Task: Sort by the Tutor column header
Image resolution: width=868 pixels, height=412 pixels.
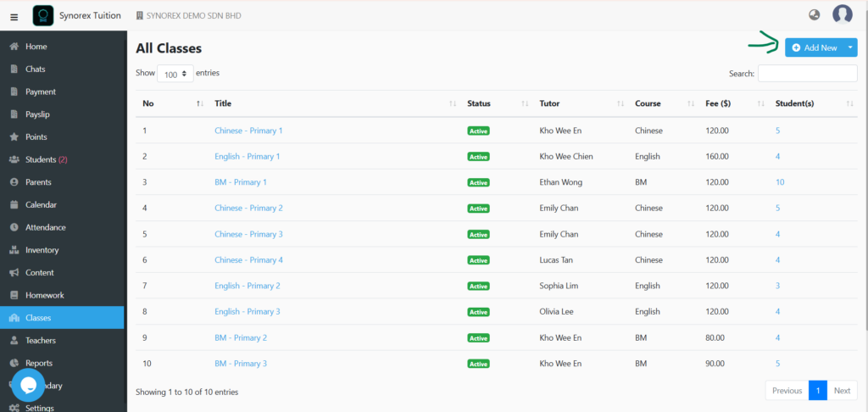Action: point(580,103)
